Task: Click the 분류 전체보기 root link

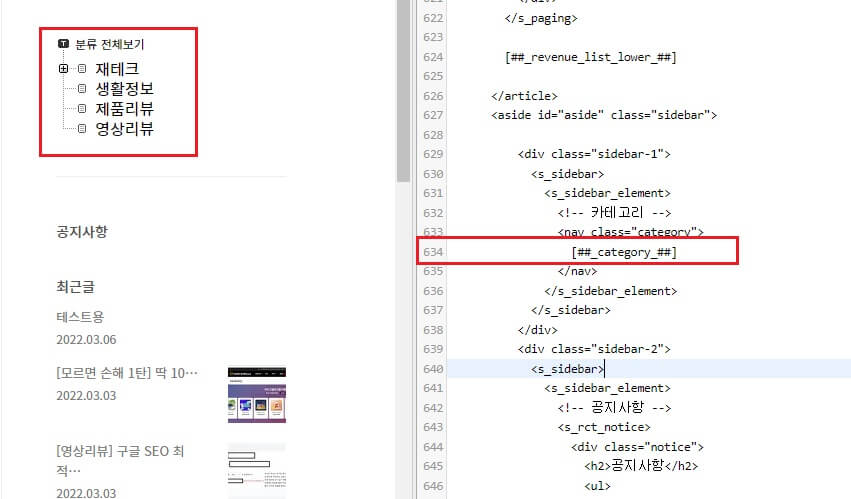Action: [x=110, y=44]
